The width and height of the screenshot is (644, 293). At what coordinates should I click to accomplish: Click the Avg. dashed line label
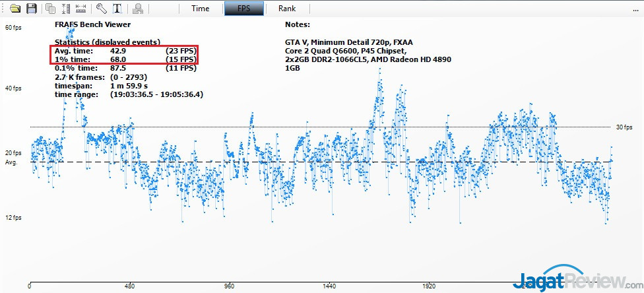[11, 162]
